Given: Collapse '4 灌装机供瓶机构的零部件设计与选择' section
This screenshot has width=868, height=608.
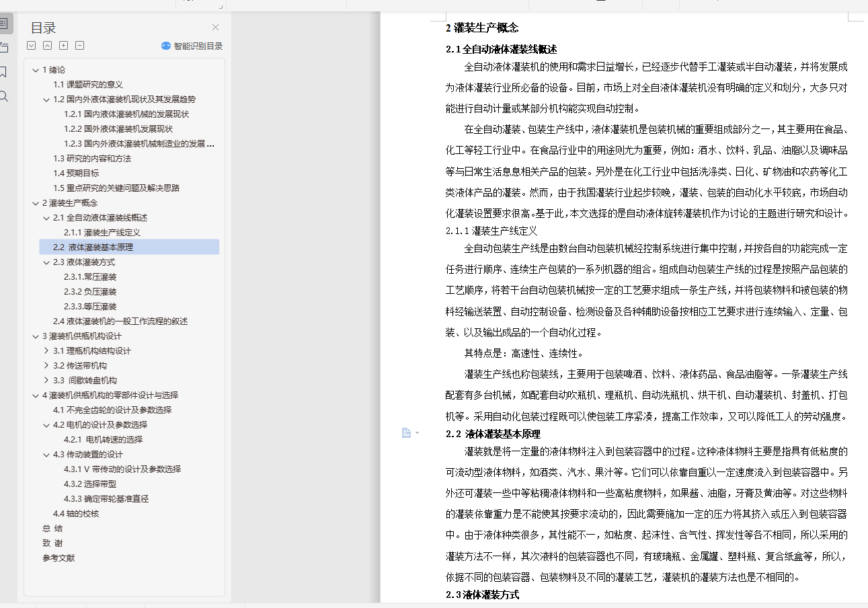Looking at the screenshot, I should click(36, 395).
